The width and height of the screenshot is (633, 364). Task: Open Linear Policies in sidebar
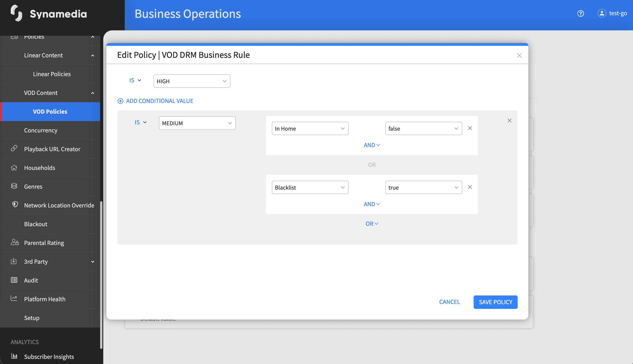[x=52, y=74]
